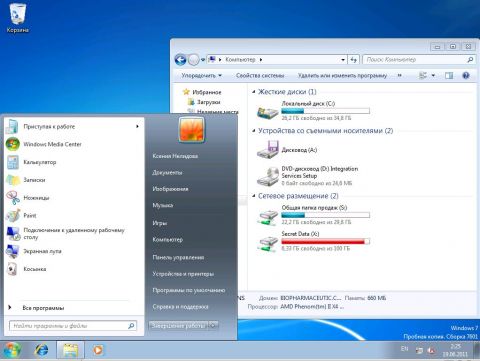Open the view options dropdown arrow
The image size is (480, 361).
point(433,75)
